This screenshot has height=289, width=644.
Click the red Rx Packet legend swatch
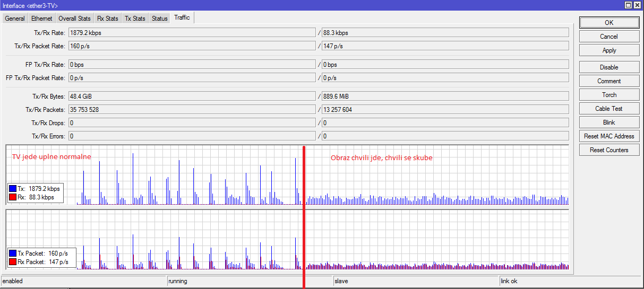(13, 262)
